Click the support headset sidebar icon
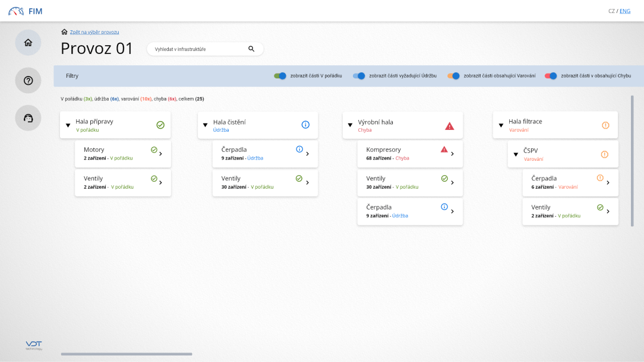644x362 pixels. pos(28,118)
